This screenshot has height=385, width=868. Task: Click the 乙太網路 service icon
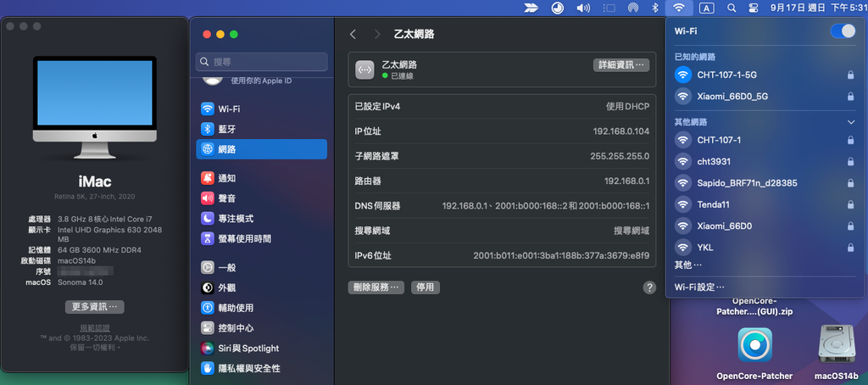click(x=364, y=70)
